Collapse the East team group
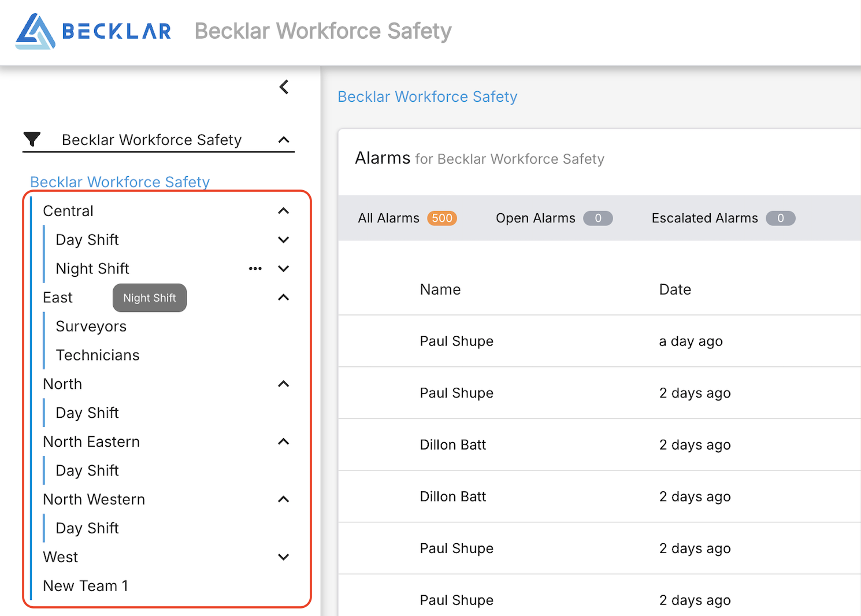The width and height of the screenshot is (861, 616). [284, 298]
